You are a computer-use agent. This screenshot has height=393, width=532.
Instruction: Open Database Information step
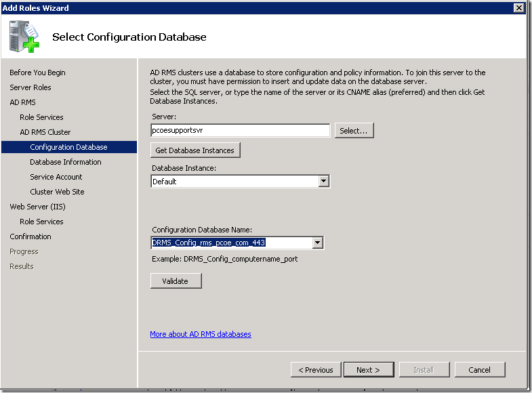point(66,162)
